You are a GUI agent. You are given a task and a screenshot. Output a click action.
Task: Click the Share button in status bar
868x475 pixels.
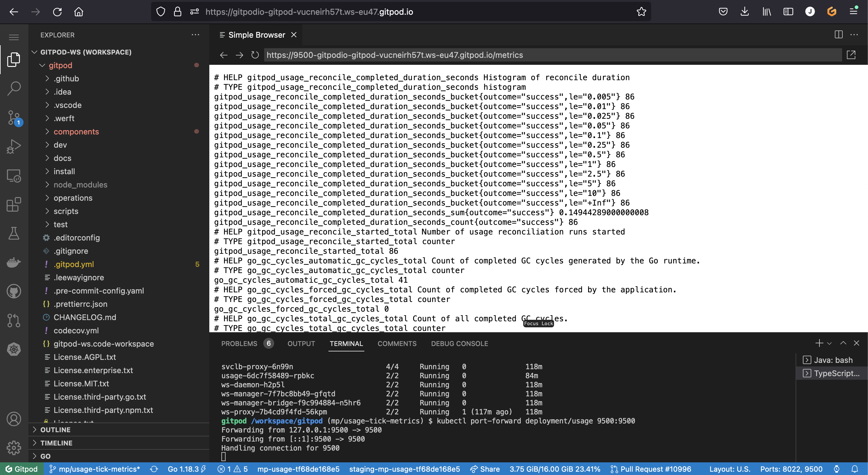[x=485, y=469]
